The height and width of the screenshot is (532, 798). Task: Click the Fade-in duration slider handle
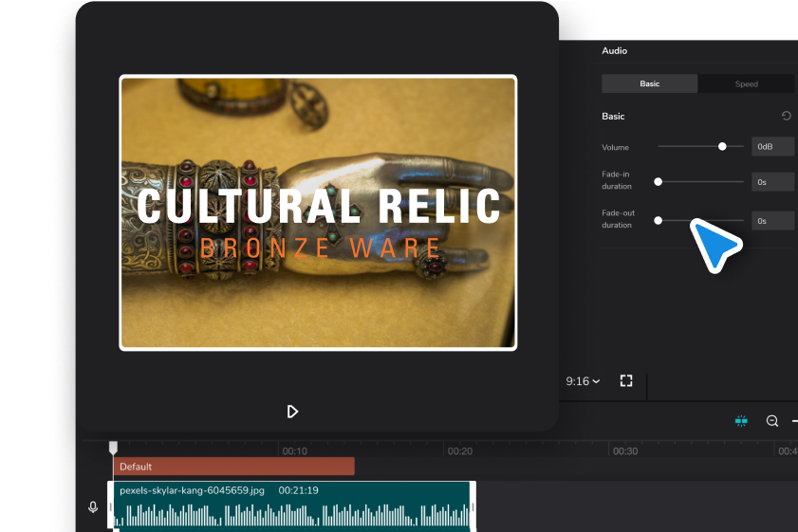[x=658, y=181]
